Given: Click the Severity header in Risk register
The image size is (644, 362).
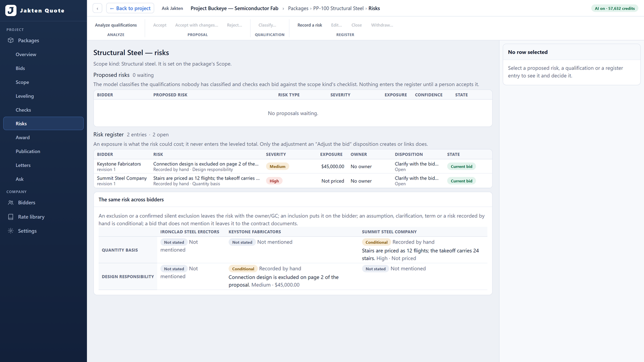Looking at the screenshot, I should [x=276, y=154].
